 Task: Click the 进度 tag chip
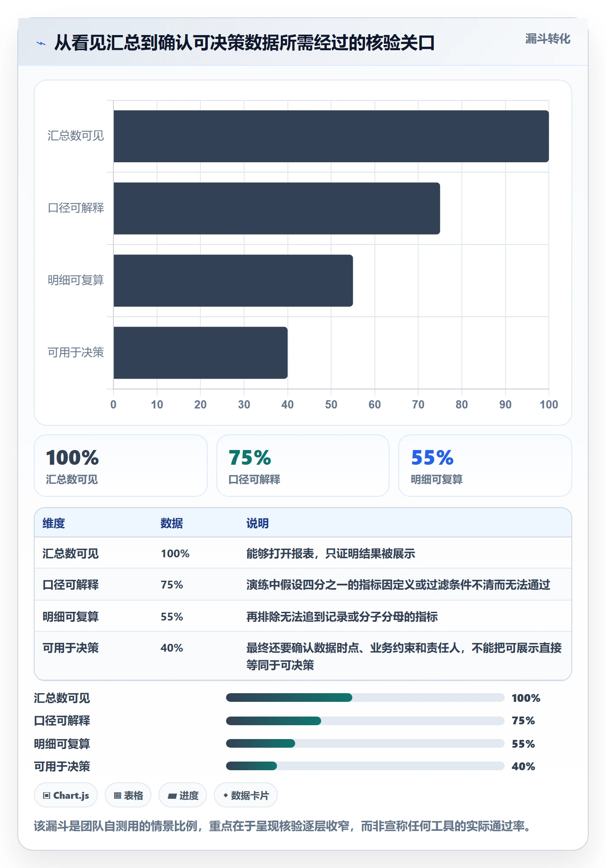coord(183,795)
